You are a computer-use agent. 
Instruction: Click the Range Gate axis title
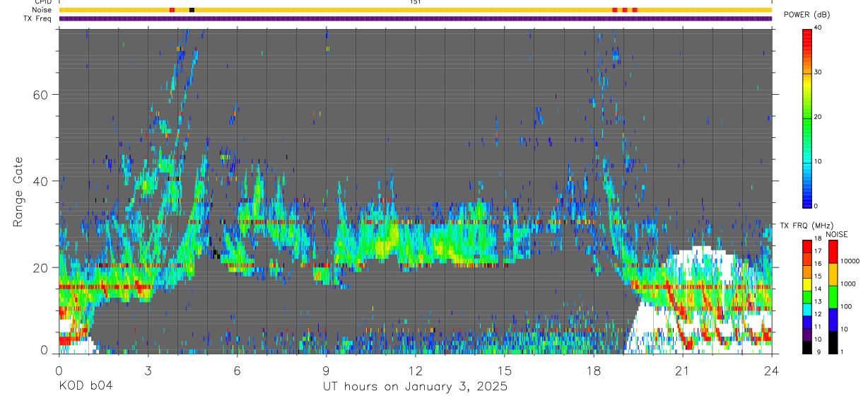[x=18, y=192]
